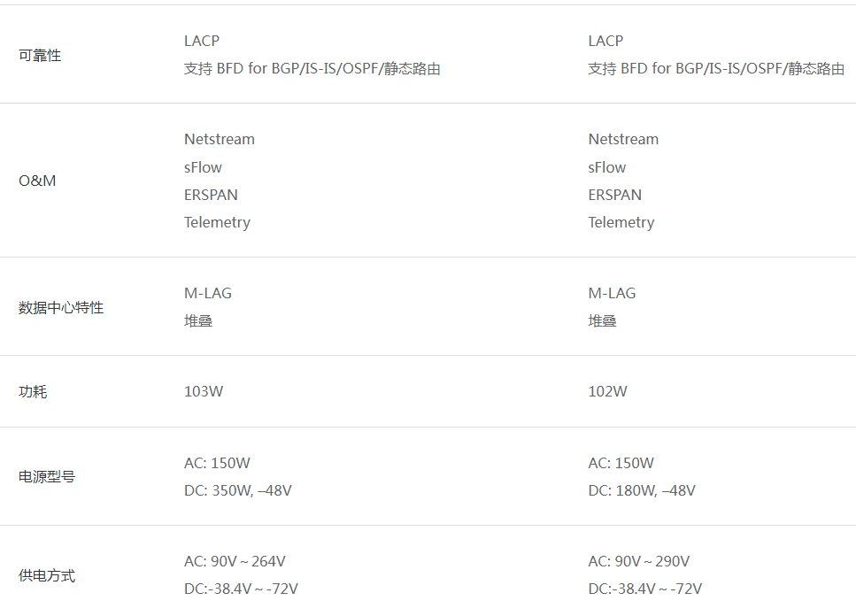Click the 103W power value
This screenshot has height=616, width=856.
[204, 391]
